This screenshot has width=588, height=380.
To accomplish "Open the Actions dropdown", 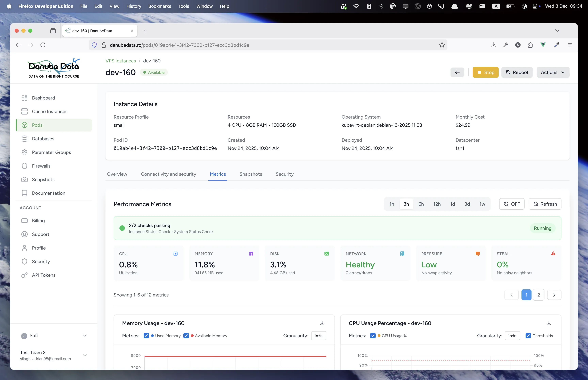I will pyautogui.click(x=553, y=72).
